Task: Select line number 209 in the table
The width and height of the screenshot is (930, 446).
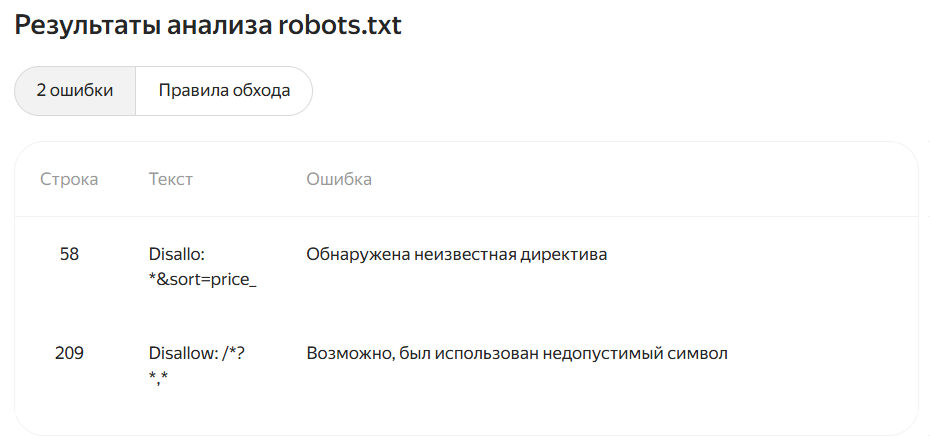Action: coord(69,353)
